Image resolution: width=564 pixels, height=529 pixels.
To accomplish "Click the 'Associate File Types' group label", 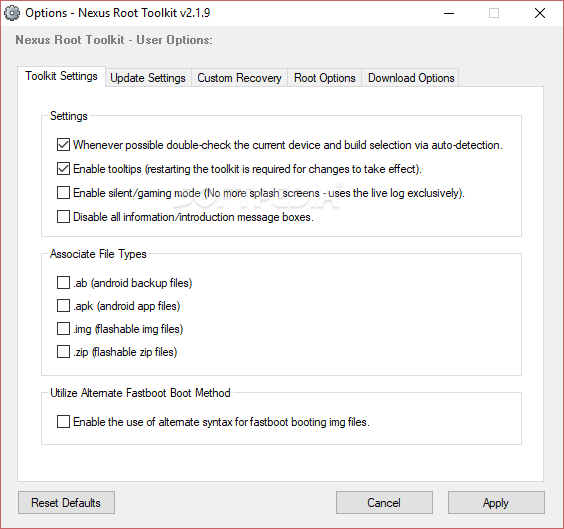I will [x=98, y=254].
